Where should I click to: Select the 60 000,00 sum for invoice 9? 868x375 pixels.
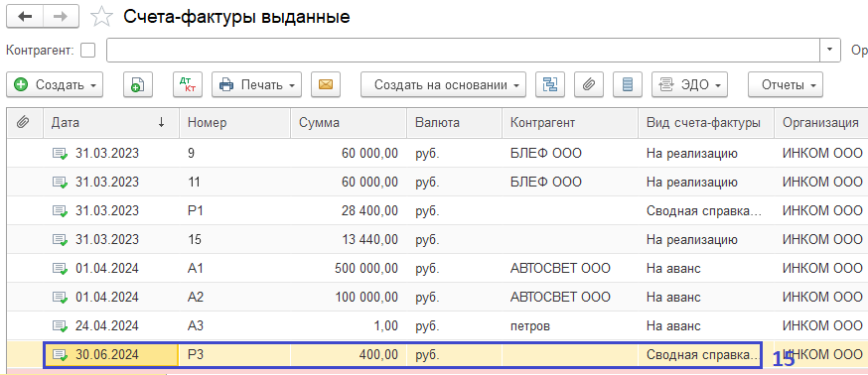349,154
